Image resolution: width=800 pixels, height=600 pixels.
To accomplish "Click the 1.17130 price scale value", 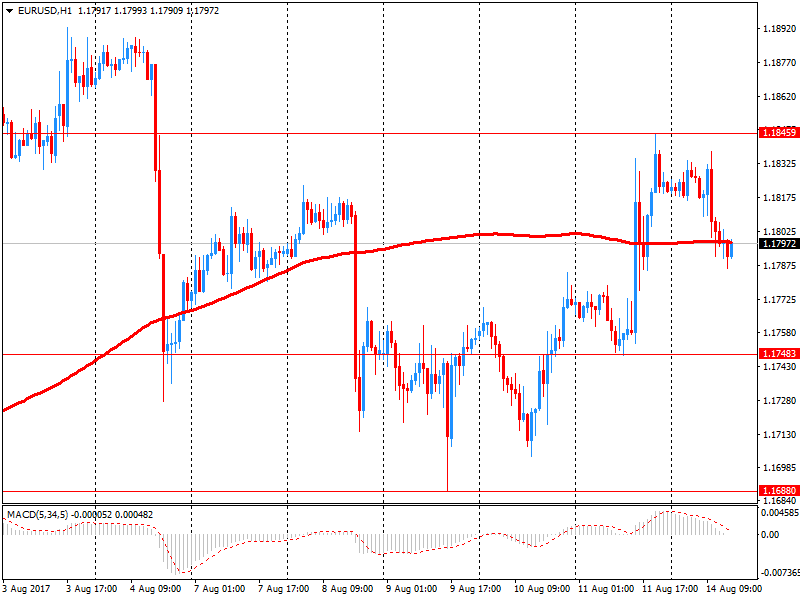I will tap(779, 434).
